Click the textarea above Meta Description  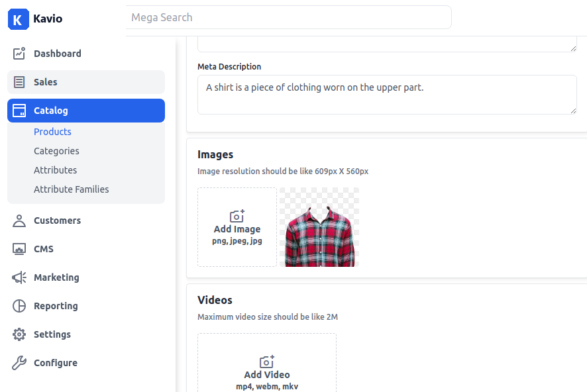coord(387,44)
